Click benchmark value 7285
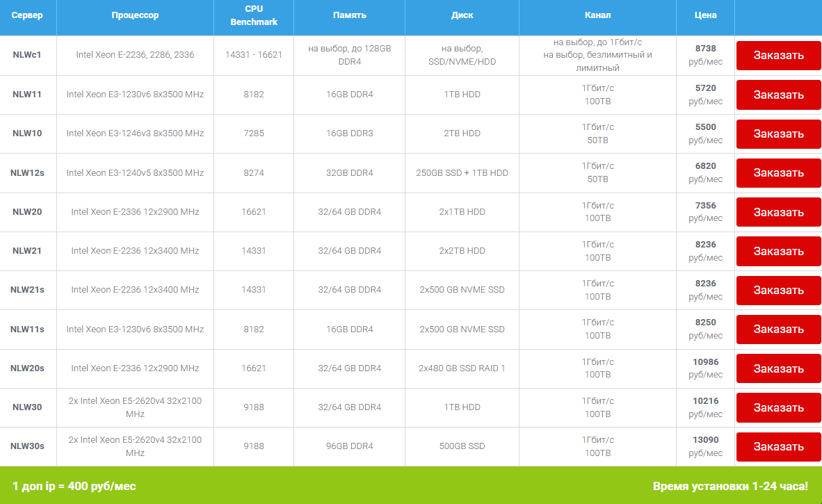The image size is (822, 504). (x=254, y=133)
